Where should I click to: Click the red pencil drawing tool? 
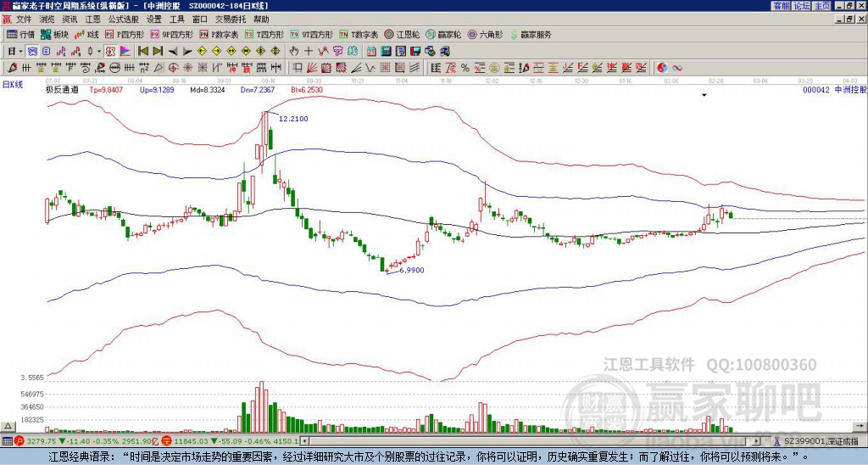coord(12,68)
